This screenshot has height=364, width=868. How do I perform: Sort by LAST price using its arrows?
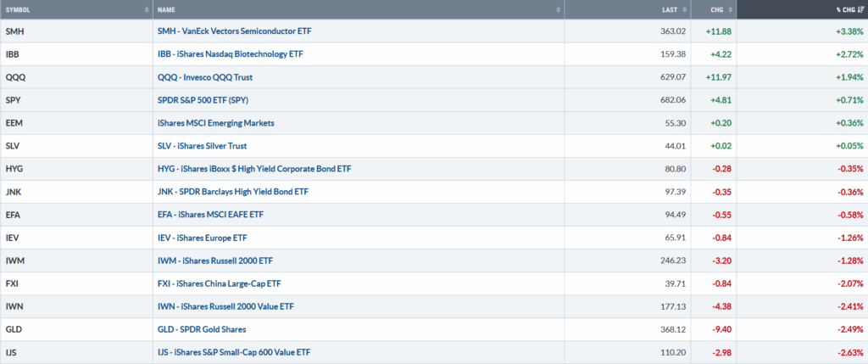pyautogui.click(x=682, y=9)
